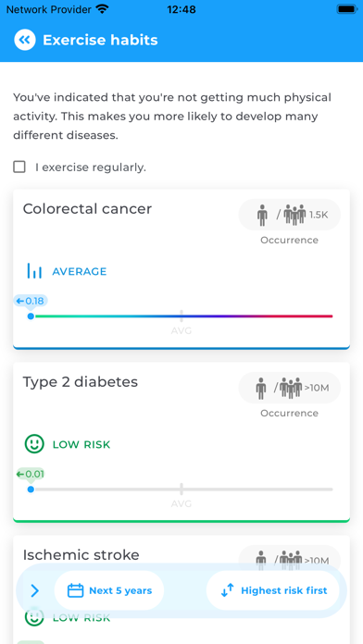Click the low risk smiley face icon
This screenshot has height=644, width=363.
click(34, 444)
